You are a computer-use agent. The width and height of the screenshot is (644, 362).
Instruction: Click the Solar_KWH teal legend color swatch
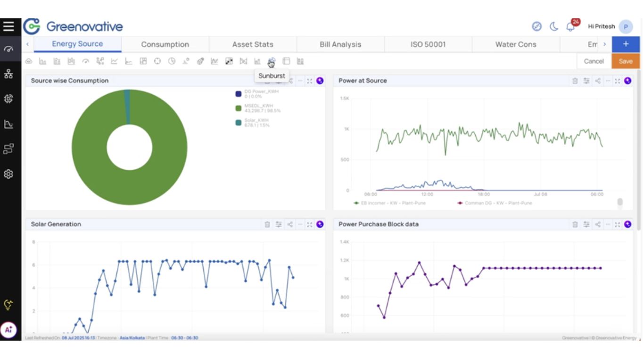239,123
